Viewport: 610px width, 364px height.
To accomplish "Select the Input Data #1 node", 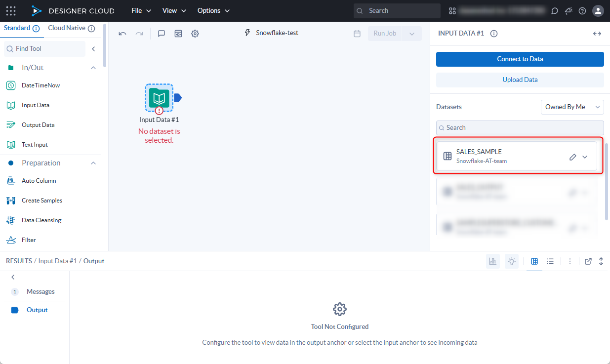I will point(159,98).
